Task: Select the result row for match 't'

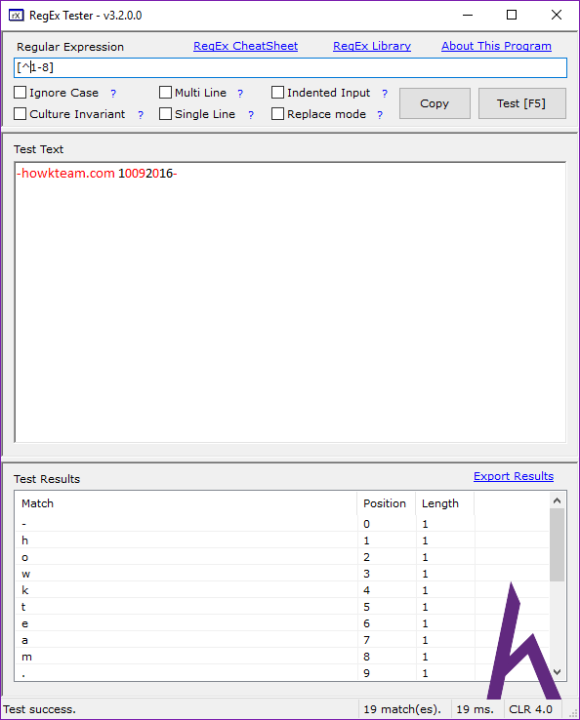Action: (282, 607)
